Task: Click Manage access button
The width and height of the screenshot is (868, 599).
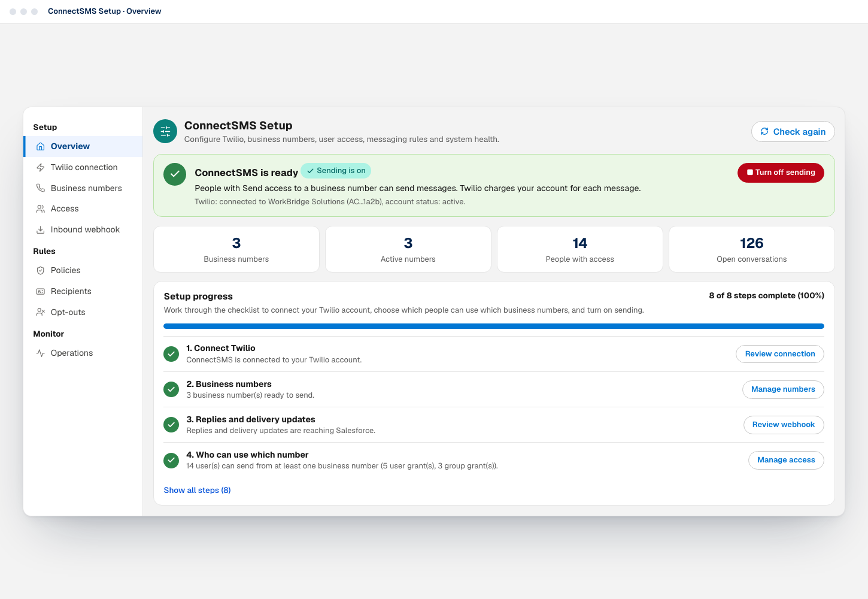Action: (786, 460)
